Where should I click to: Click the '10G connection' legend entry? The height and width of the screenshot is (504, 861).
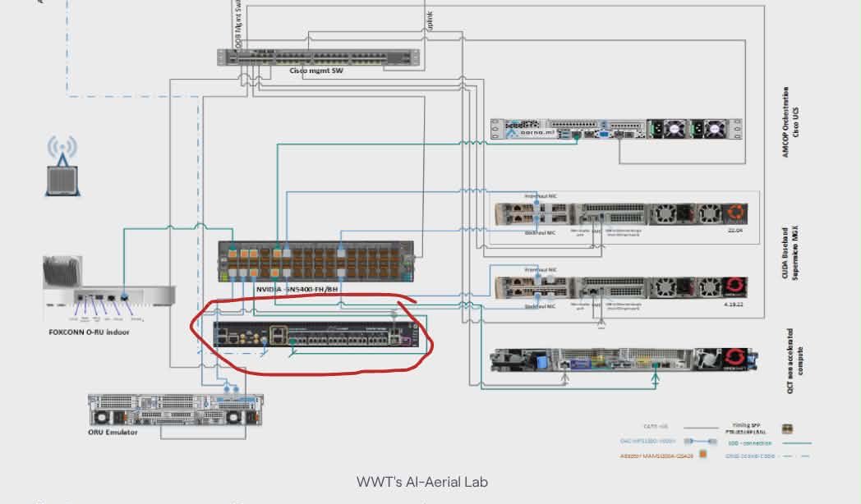pyautogui.click(x=749, y=443)
